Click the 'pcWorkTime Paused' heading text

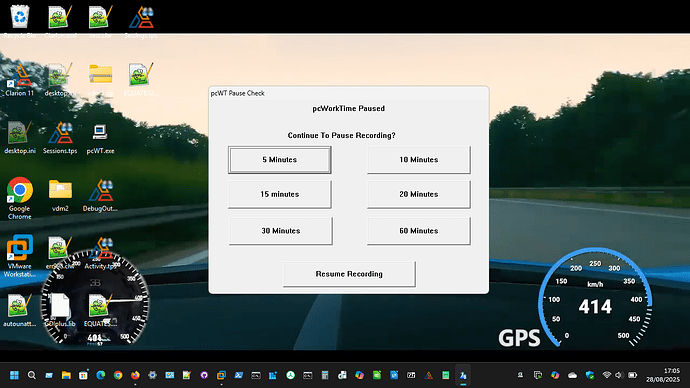click(x=349, y=108)
